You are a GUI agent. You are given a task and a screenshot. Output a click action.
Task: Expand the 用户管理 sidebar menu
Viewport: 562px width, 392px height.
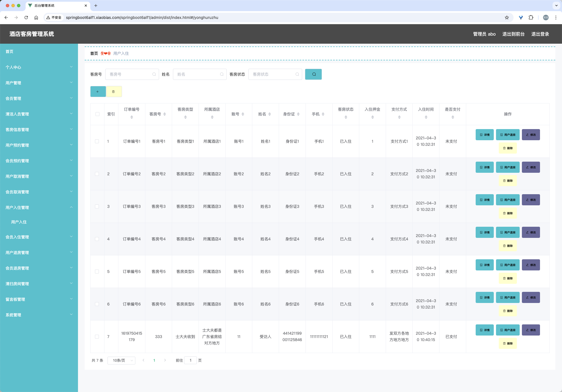pyautogui.click(x=39, y=83)
